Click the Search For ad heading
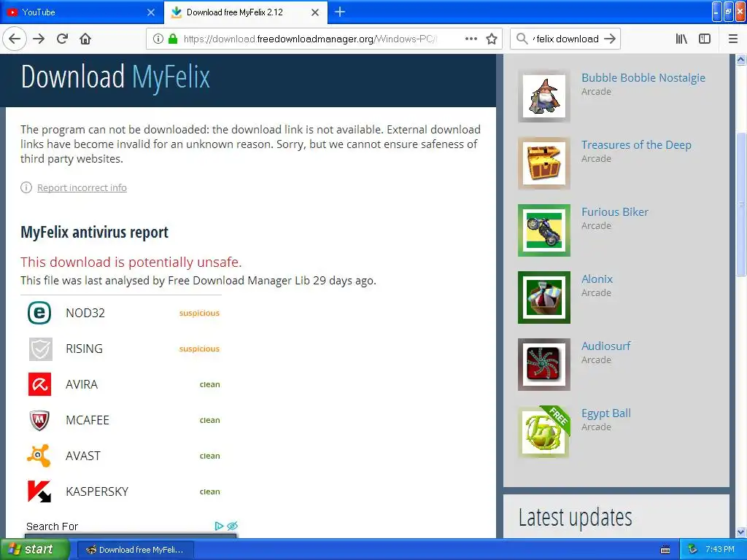Image resolution: width=747 pixels, height=560 pixels. (x=52, y=526)
